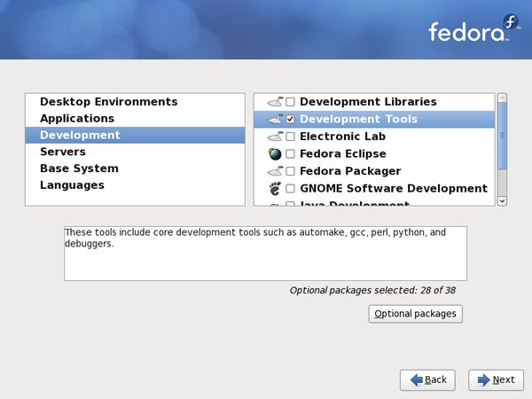532x399 pixels.
Task: Choose the Base System category
Action: [x=135, y=168]
